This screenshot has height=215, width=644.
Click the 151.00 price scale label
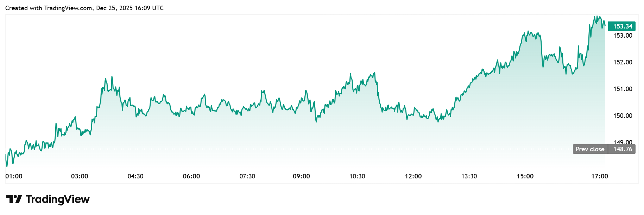click(x=623, y=89)
